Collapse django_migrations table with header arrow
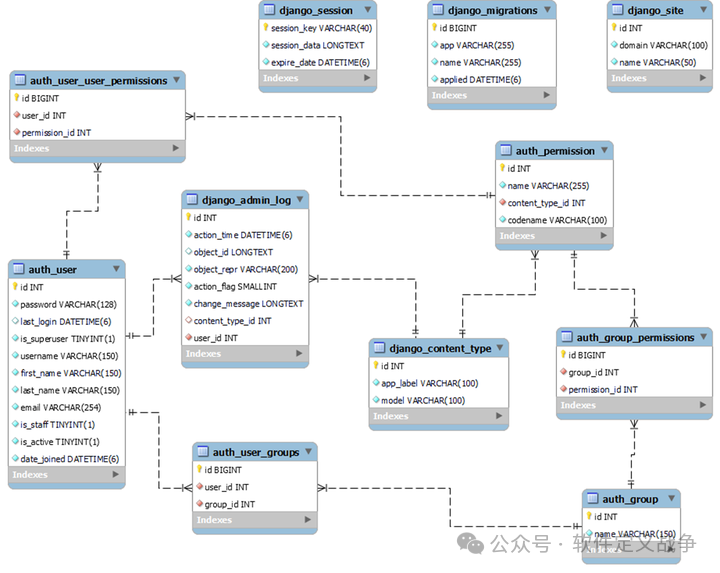The height and width of the screenshot is (573, 720). click(x=547, y=9)
